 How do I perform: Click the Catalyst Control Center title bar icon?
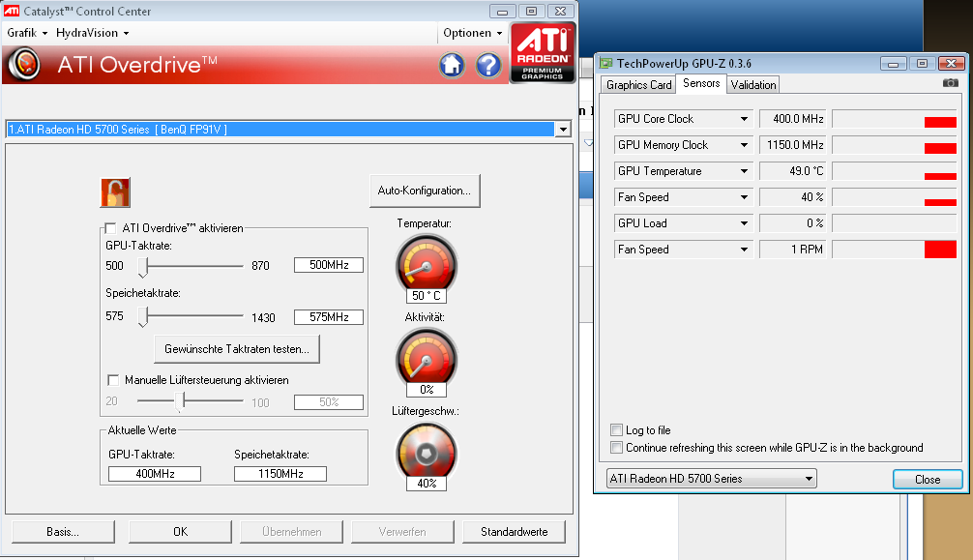pos(12,11)
